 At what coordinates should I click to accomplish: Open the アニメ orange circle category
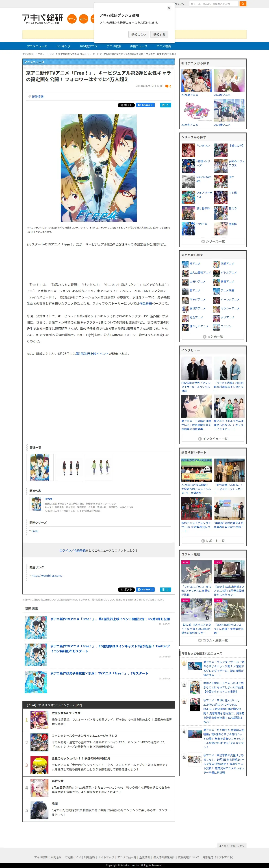(x=72, y=19)
